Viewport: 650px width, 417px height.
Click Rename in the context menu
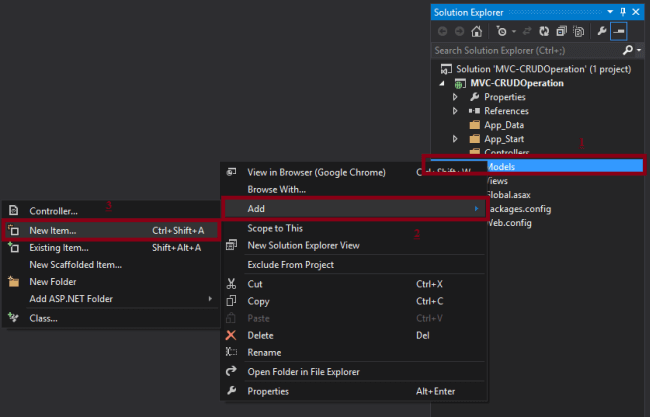264,352
